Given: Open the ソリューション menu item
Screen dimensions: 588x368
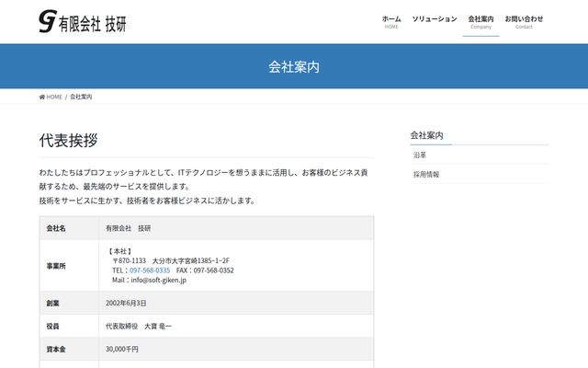Looking at the screenshot, I should [435, 19].
